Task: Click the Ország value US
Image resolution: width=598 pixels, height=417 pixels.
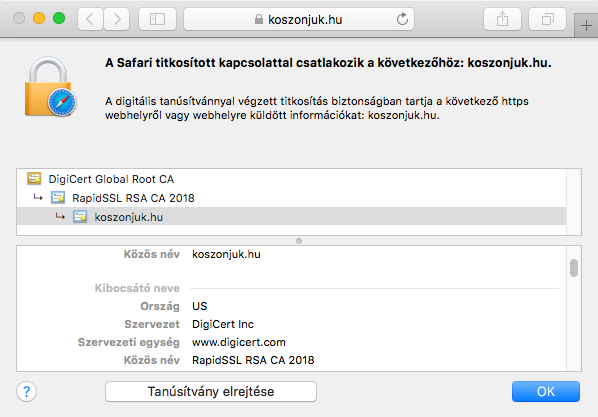Action: point(199,306)
